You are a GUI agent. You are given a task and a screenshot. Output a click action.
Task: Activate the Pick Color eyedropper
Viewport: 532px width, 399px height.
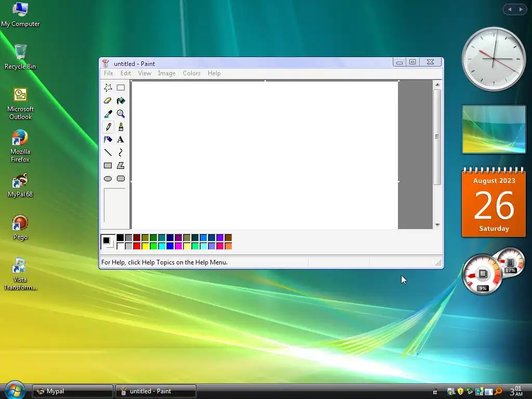(108, 114)
